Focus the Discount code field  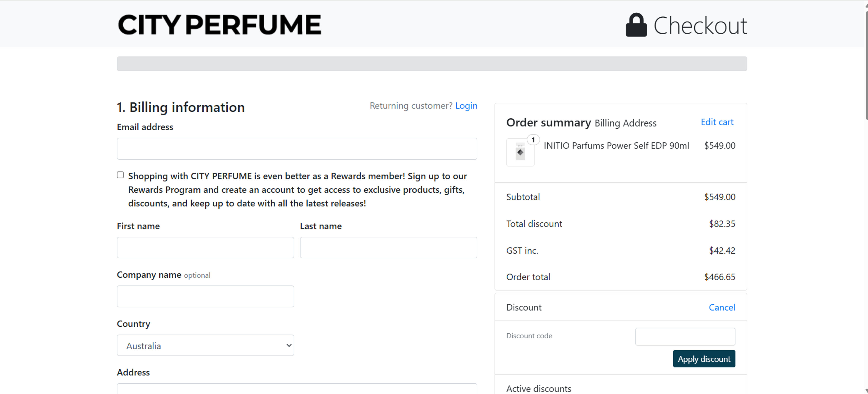685,337
